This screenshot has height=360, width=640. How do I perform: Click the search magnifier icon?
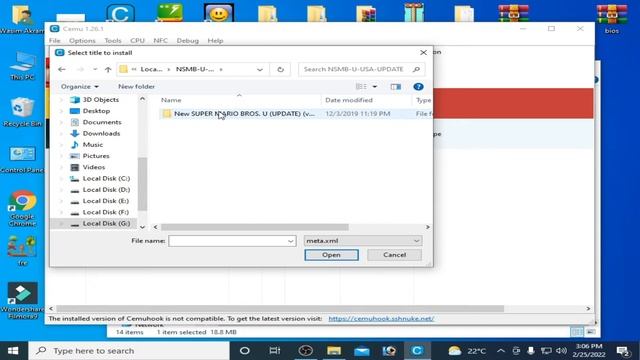point(416,69)
